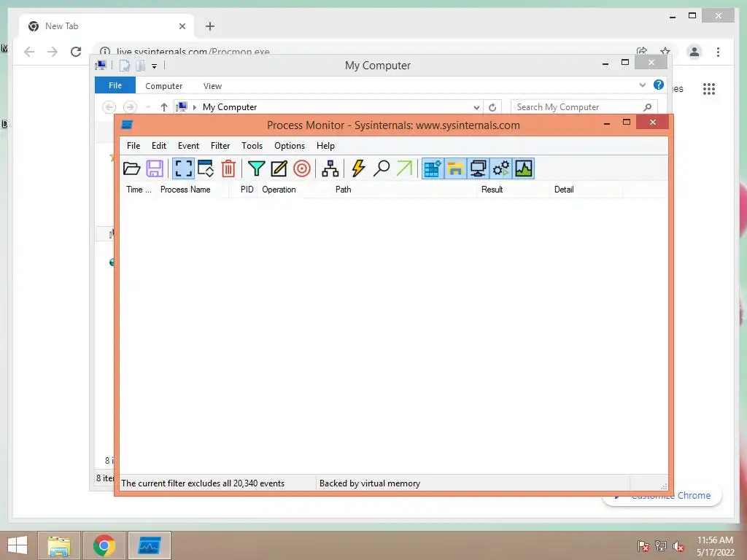747x560 pixels.
Task: Click the red Clear trash icon
Action: pos(228,168)
